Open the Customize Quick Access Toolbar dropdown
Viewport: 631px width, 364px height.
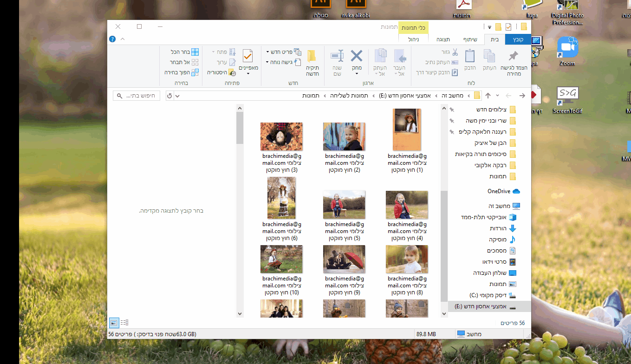point(489,26)
